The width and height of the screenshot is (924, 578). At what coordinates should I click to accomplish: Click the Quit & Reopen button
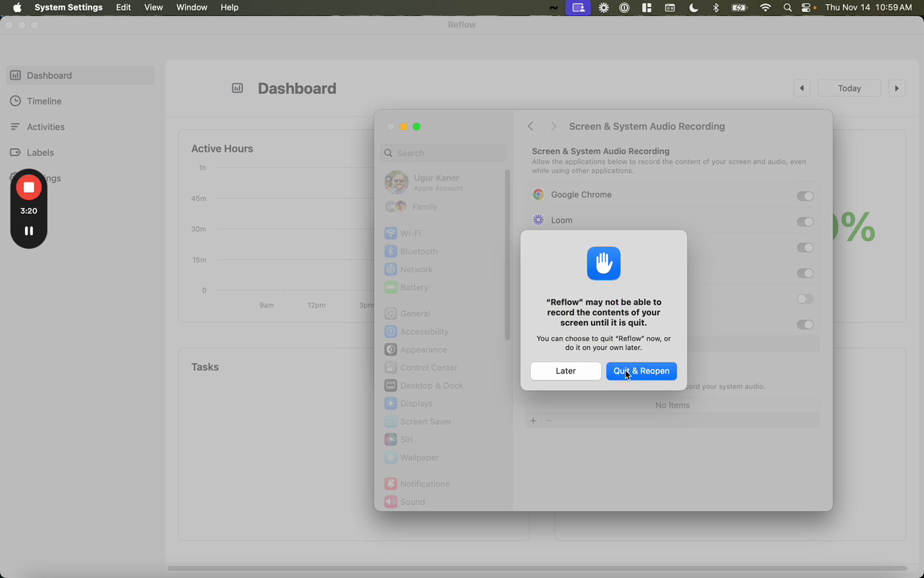tap(641, 371)
